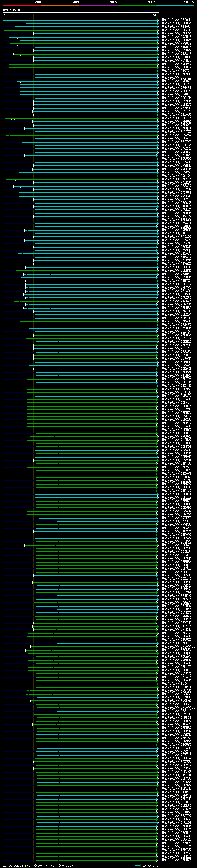Open hit UniRef100_Q8DHS5
This screenshot has height=868, width=197.
tap(176, 23)
